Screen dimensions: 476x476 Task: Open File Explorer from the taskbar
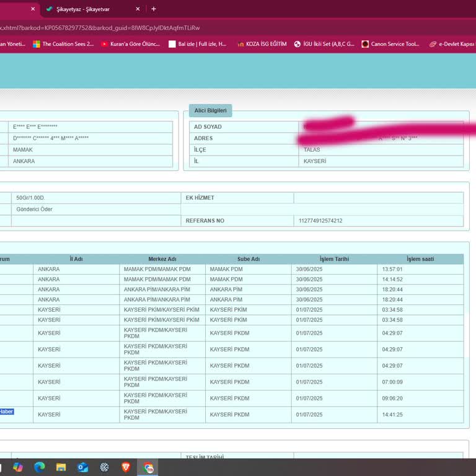tap(61, 467)
